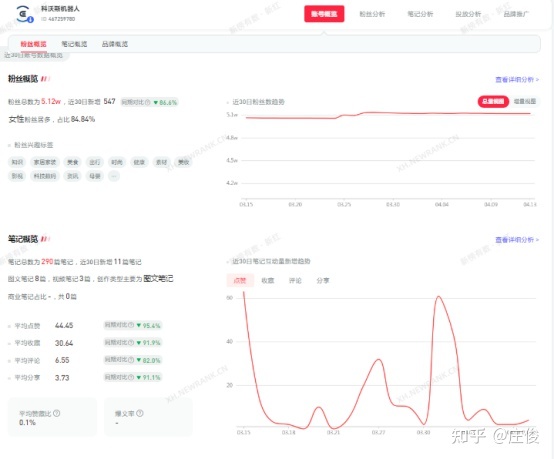Click the 91.9% collects comparison badge

click(133, 342)
